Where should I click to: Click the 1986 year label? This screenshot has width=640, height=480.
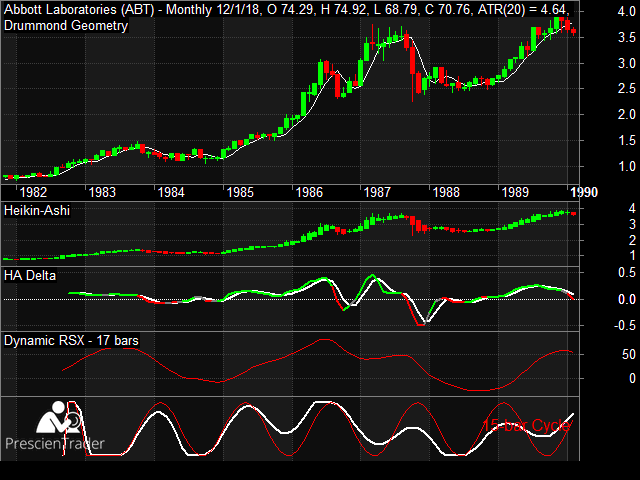[x=309, y=192]
